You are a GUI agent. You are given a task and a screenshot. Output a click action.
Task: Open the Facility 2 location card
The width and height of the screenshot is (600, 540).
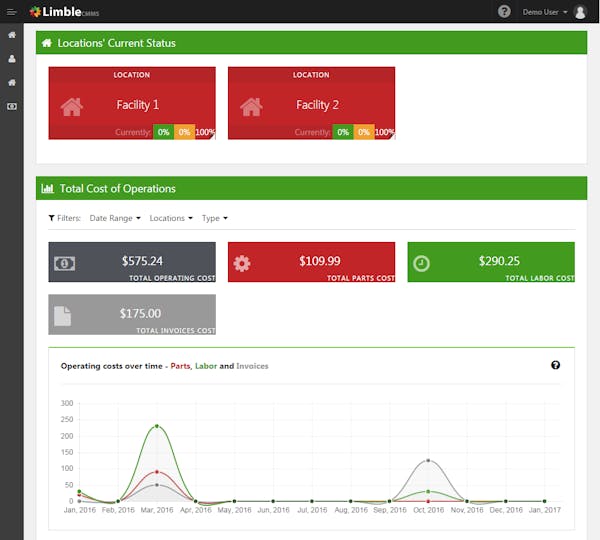[311, 103]
